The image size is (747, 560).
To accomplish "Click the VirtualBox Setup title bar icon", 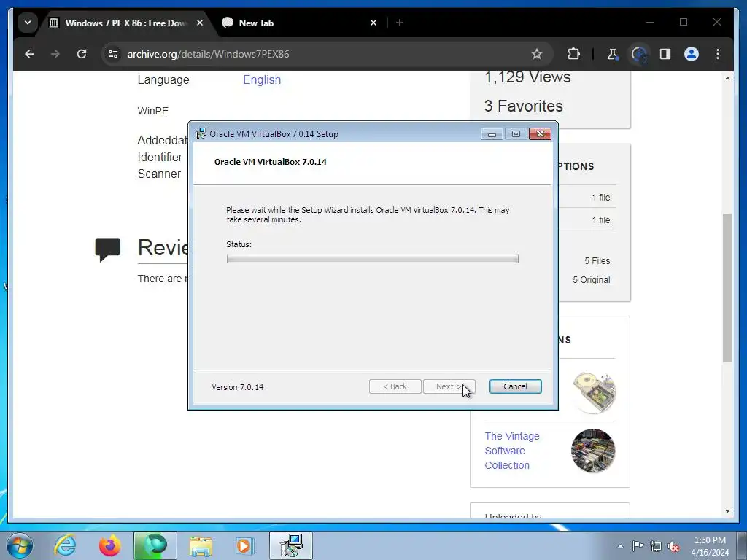I will click(x=201, y=134).
